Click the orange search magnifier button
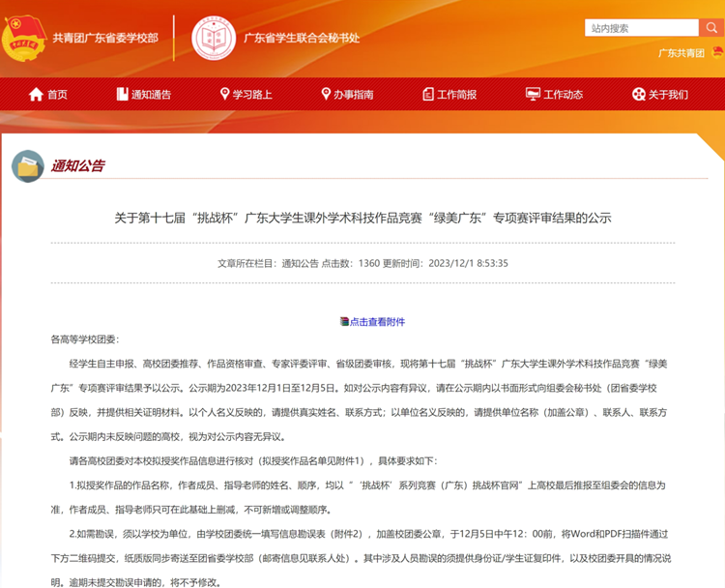This screenshot has width=725, height=588. tap(710, 28)
